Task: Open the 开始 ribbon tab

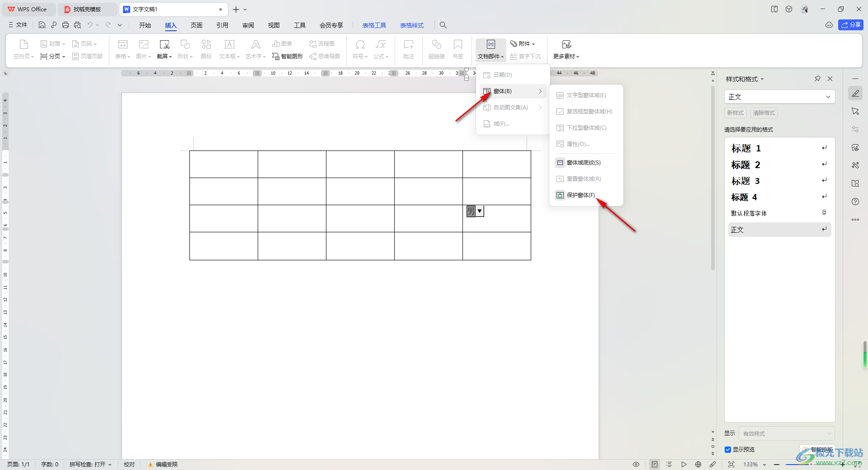Action: pos(145,25)
